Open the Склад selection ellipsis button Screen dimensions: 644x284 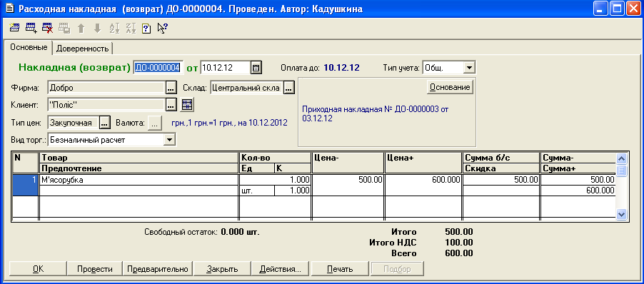pos(289,88)
